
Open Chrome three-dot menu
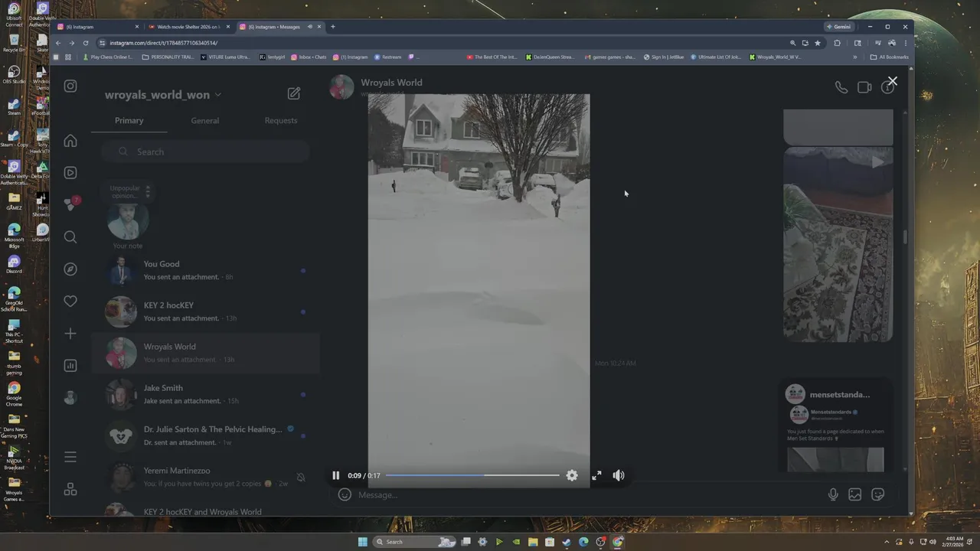[905, 43]
